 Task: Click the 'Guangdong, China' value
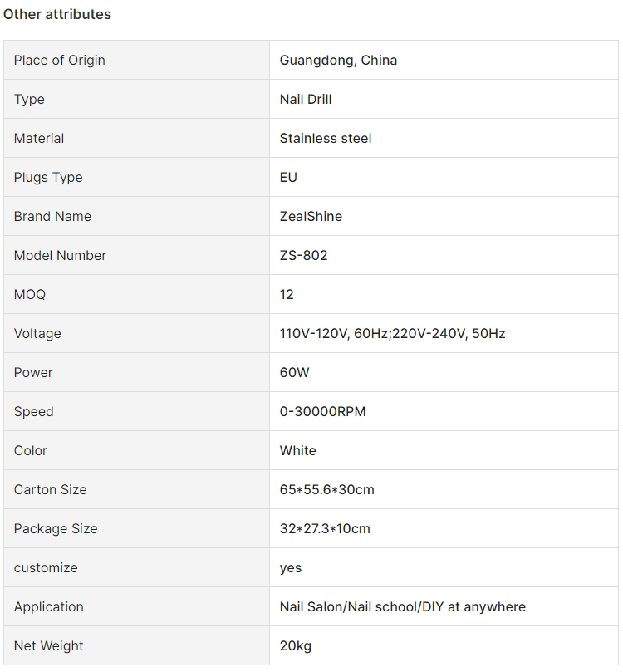click(338, 60)
